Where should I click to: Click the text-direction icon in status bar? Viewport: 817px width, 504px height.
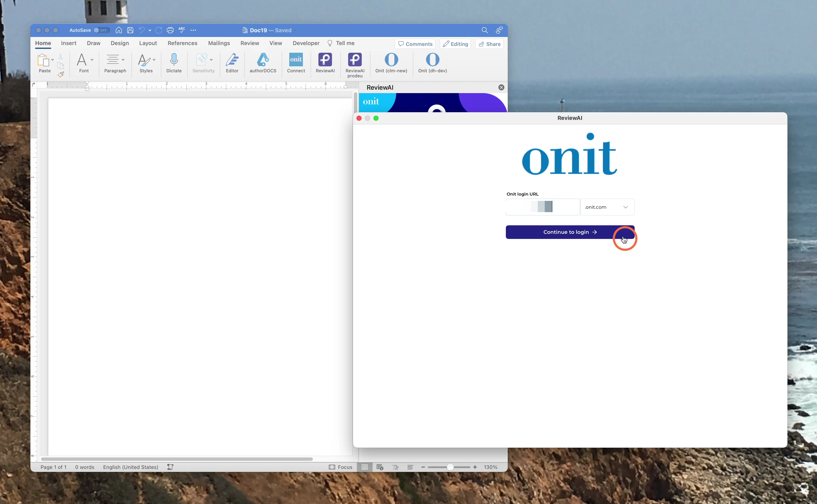tap(170, 467)
